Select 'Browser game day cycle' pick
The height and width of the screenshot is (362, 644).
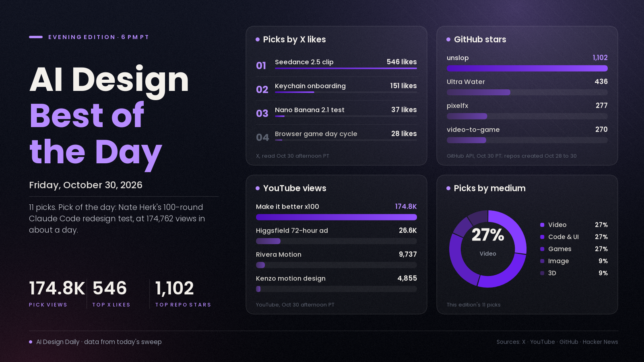point(316,134)
